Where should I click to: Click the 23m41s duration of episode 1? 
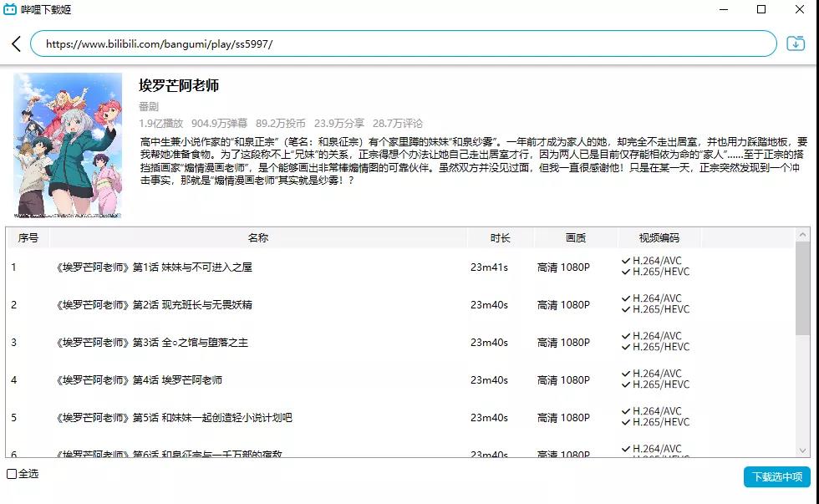pyautogui.click(x=489, y=267)
